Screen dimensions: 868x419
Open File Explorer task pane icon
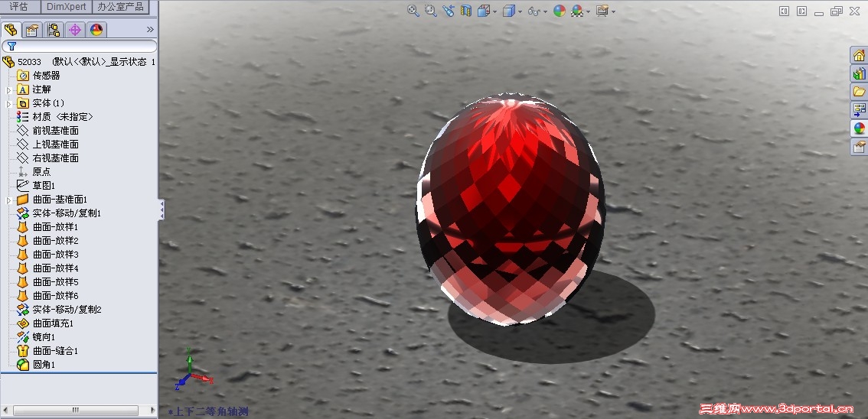pos(859,92)
